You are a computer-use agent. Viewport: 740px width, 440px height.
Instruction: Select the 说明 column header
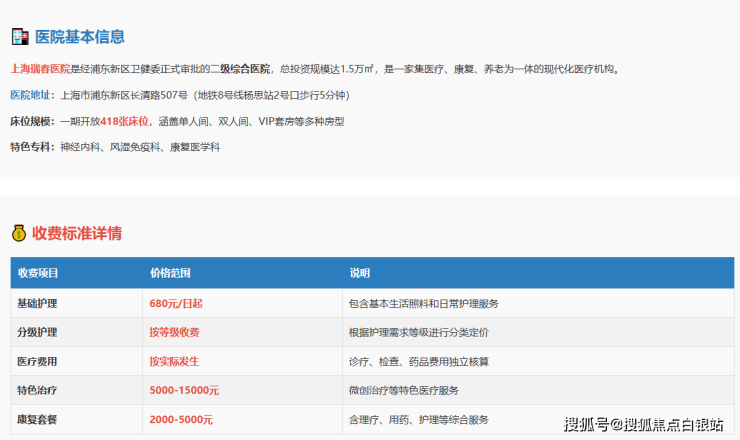pyautogui.click(x=359, y=273)
